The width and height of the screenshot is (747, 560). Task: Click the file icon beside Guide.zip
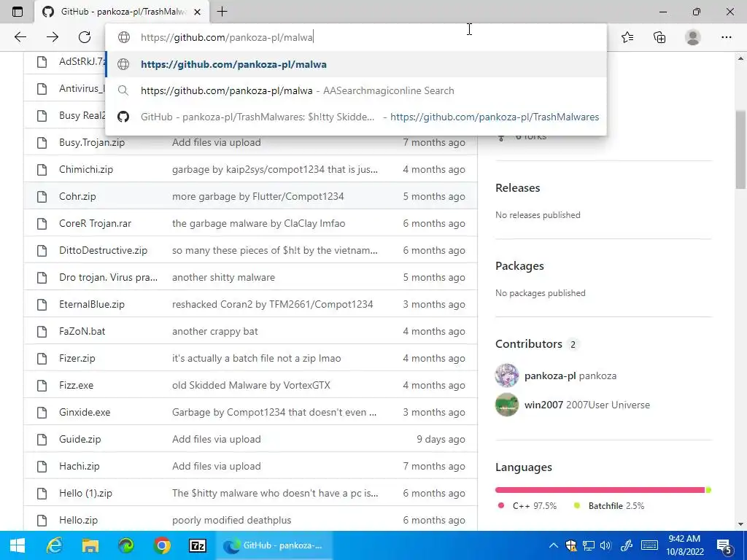42,439
